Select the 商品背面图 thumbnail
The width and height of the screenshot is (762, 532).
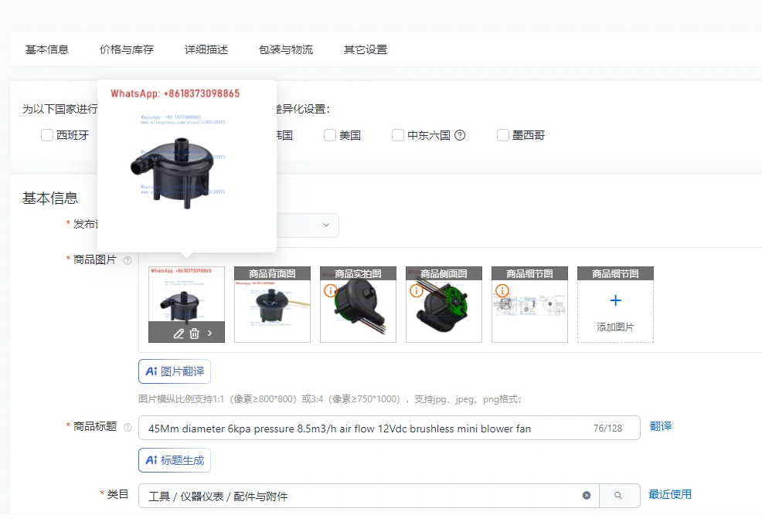[x=272, y=304]
